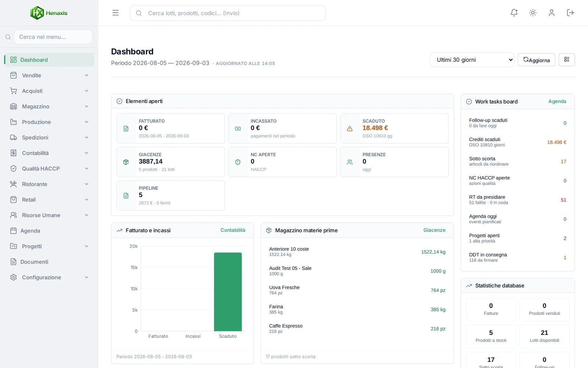
Task: Click the Risorse Umane people icon
Action: tap(14, 215)
